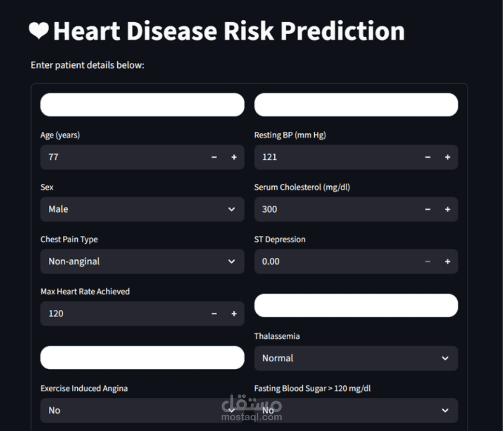Click the minus icon to decrease Age

coord(214,157)
